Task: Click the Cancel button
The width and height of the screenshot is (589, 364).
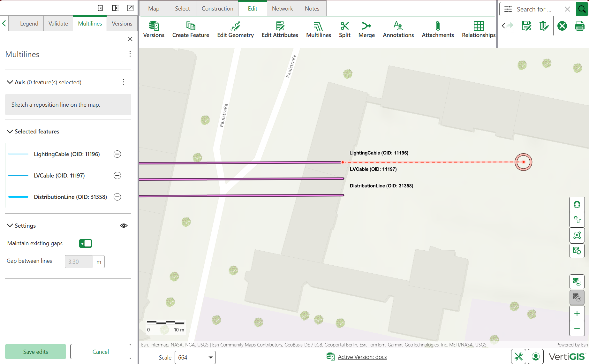Action: [101, 352]
